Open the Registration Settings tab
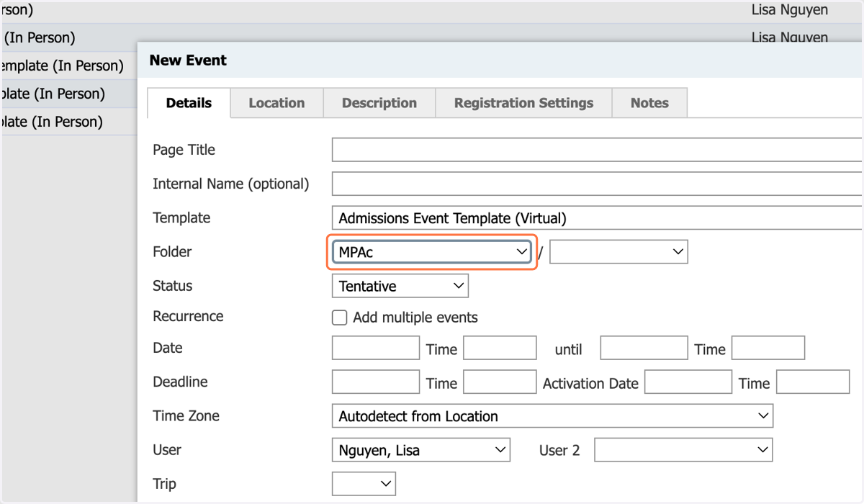This screenshot has height=504, width=864. pyautogui.click(x=523, y=103)
